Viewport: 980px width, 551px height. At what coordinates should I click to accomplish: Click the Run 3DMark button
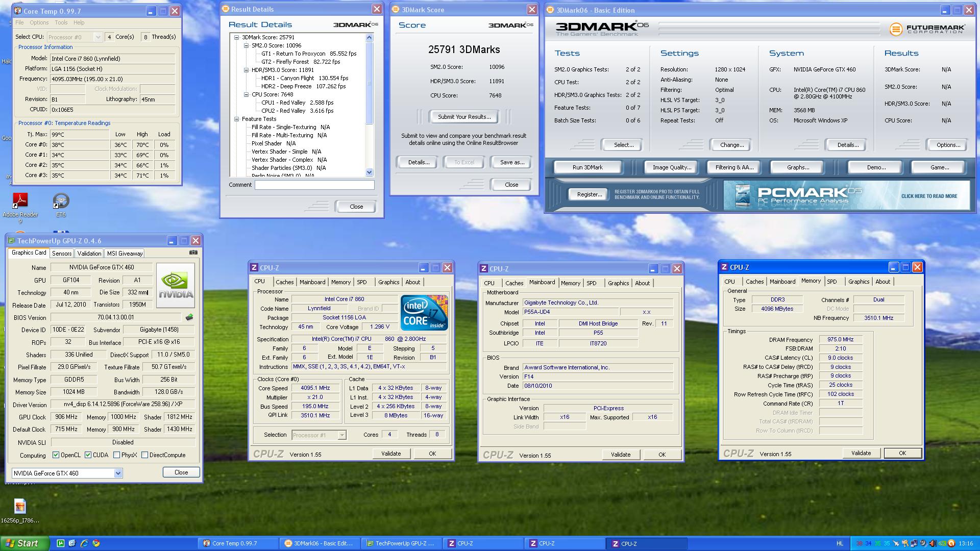[587, 167]
